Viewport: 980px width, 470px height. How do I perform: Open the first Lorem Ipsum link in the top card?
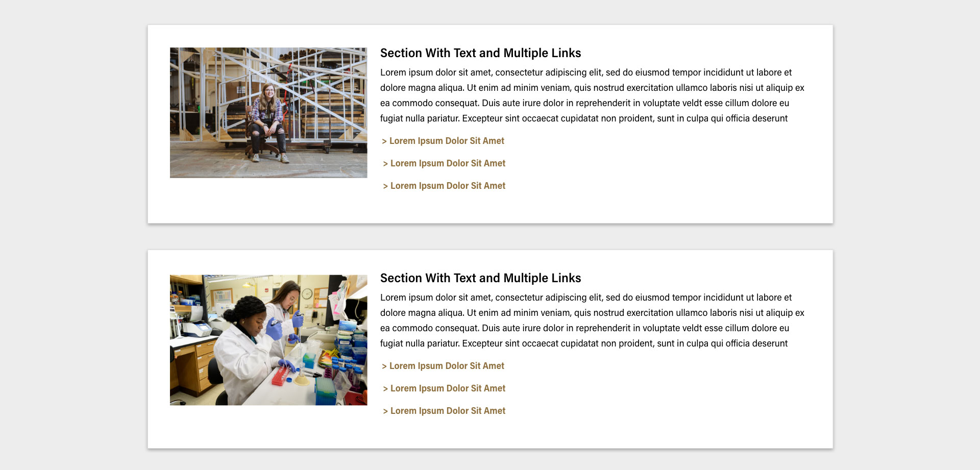pos(447,141)
